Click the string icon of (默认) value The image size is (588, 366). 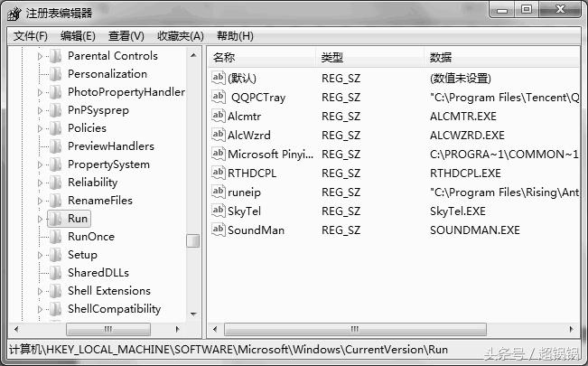(x=219, y=78)
